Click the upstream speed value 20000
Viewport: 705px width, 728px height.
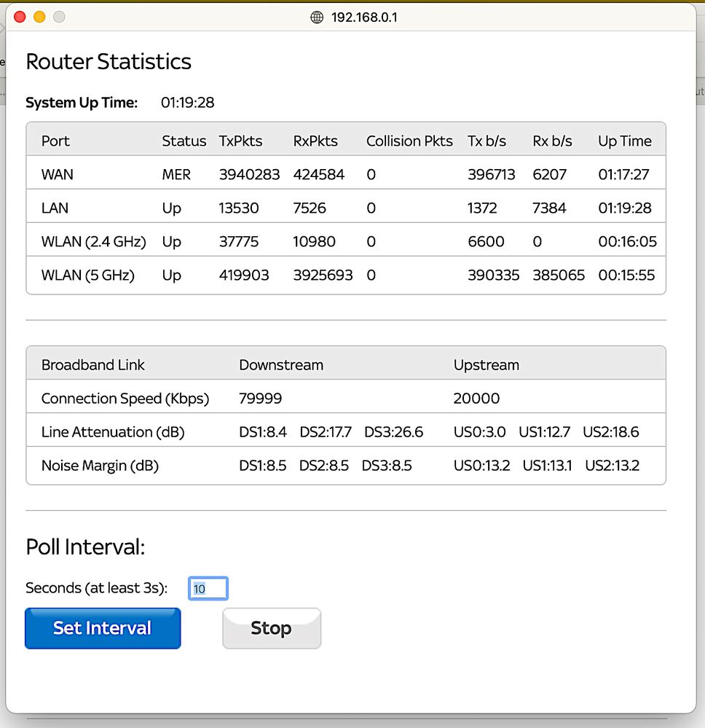click(x=476, y=399)
